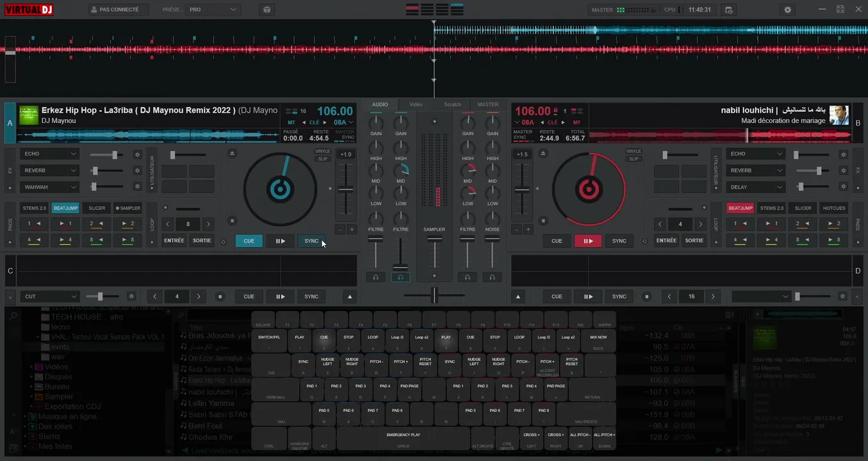Image resolution: width=868 pixels, height=461 pixels.
Task: Click the PAS CONNECTÉ login button
Action: point(119,10)
